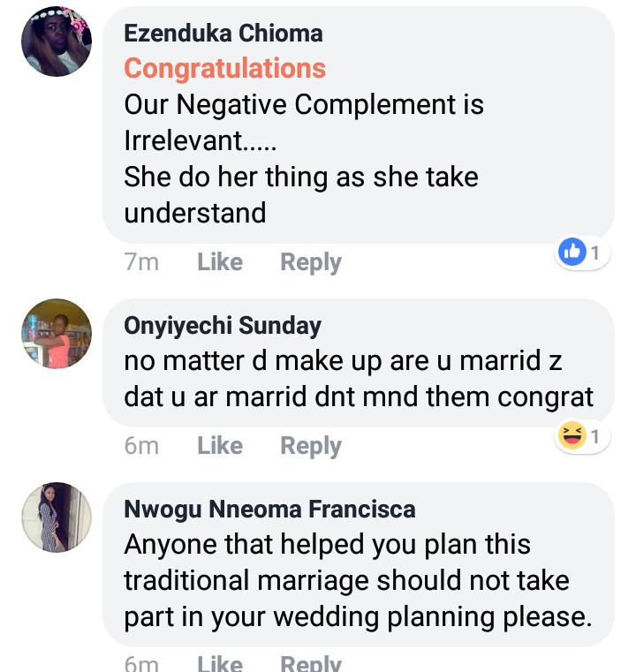The image size is (636, 672).
Task: Reply to Nwogu Nneoma Francisca's comment
Action: tap(310, 663)
